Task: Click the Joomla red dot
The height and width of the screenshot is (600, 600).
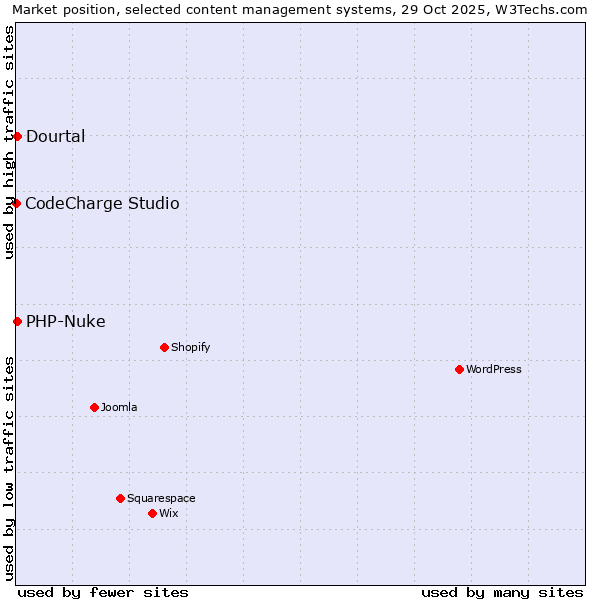Action: pos(94,407)
